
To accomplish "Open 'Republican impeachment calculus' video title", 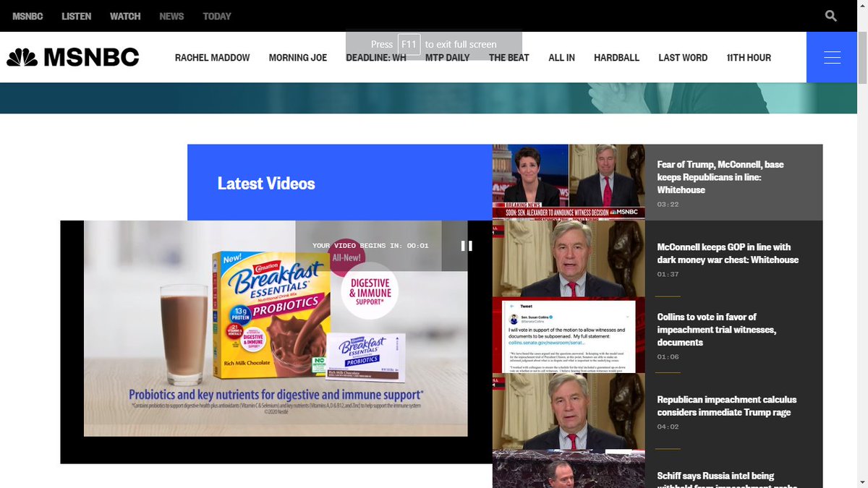I will (x=727, y=406).
